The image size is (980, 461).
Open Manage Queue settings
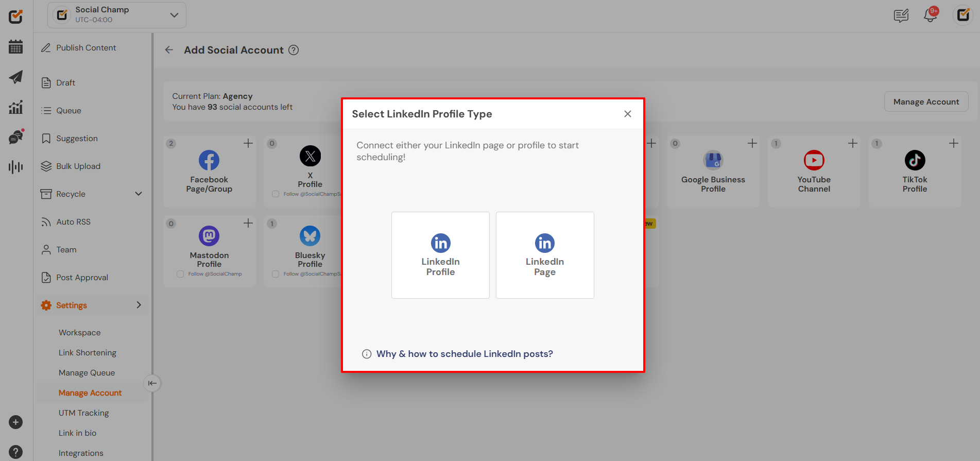tap(87, 373)
